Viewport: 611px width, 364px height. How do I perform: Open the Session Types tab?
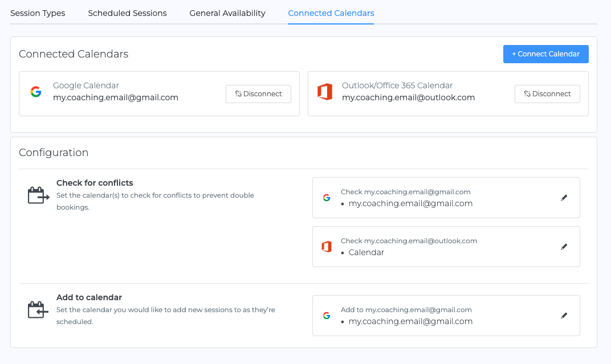pyautogui.click(x=38, y=13)
